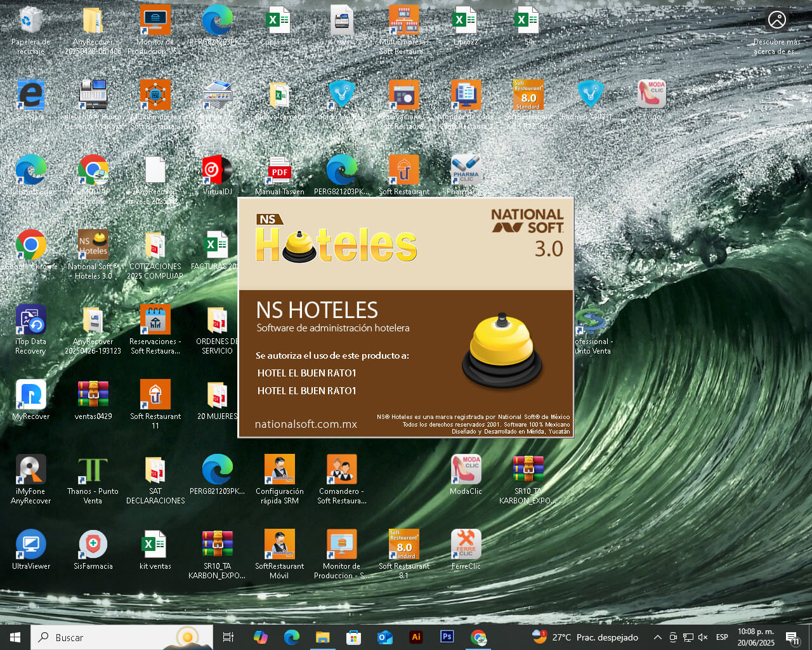The image size is (812, 650).
Task: Click the muted volume icon in tray
Action: click(703, 637)
